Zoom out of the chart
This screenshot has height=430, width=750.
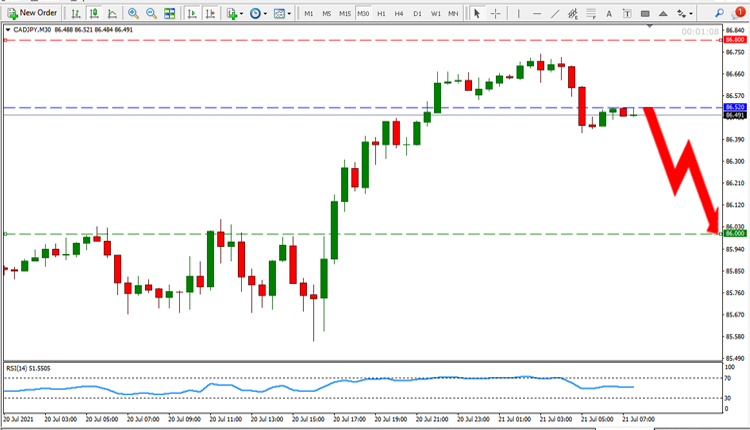[151, 13]
